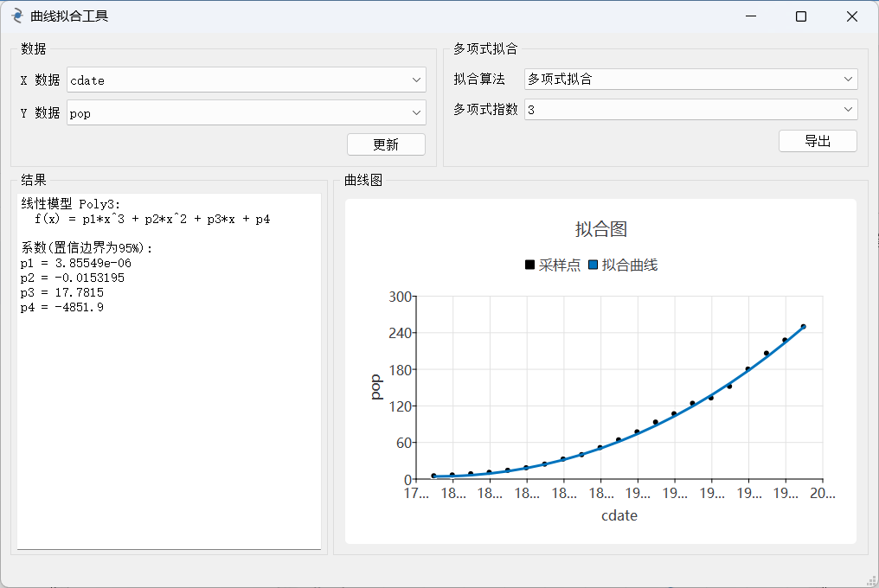
Task: Open the 拟合算法 combo box
Action: [690, 80]
